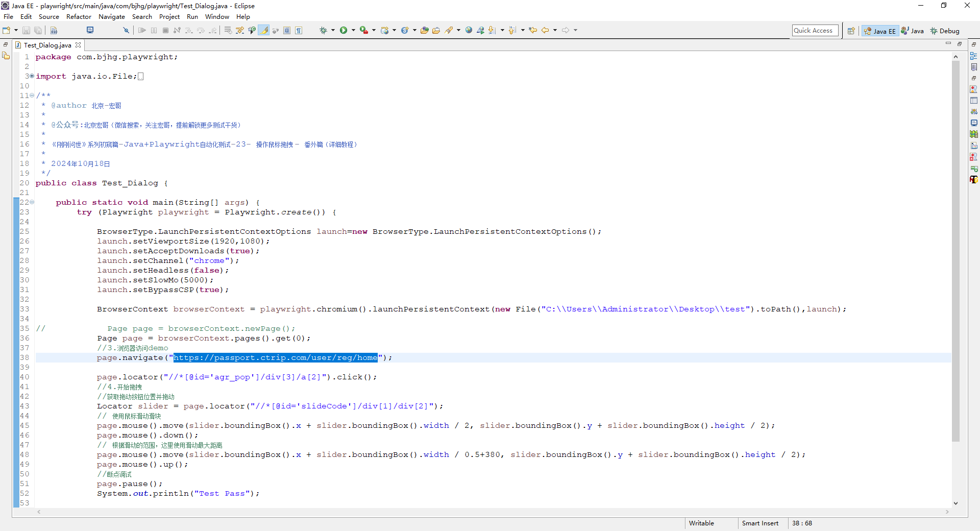Viewport: 980px width, 531px height.
Task: Click the green Run button in toolbar
Action: pyautogui.click(x=344, y=31)
